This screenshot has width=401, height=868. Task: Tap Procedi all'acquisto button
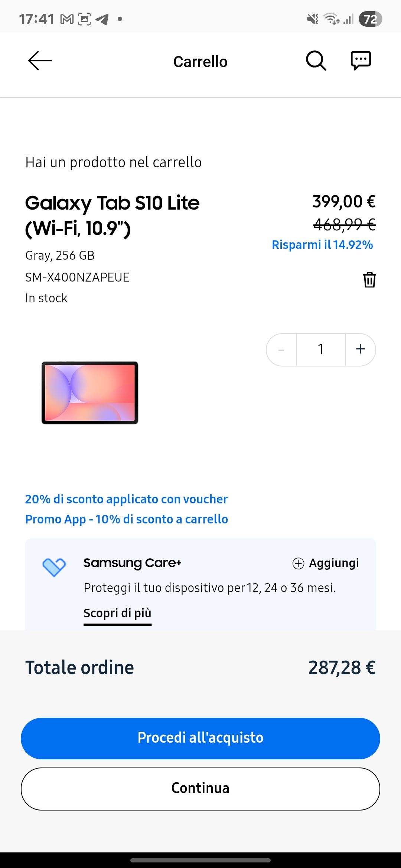(200, 738)
